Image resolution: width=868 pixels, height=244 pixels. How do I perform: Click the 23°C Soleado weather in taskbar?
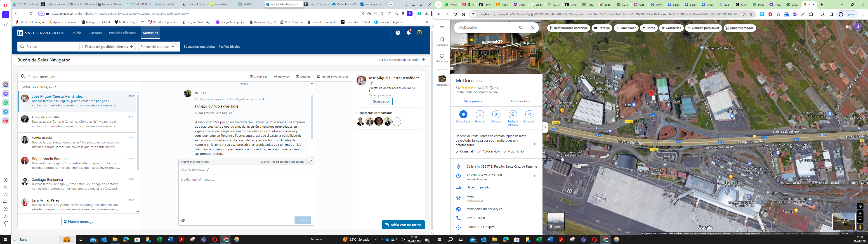(356, 240)
